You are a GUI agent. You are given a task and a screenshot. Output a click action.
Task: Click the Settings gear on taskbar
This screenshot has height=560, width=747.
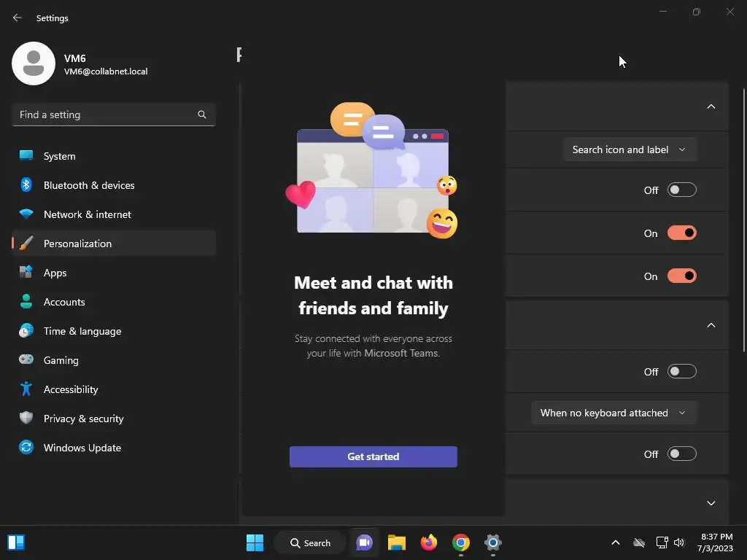click(x=493, y=542)
